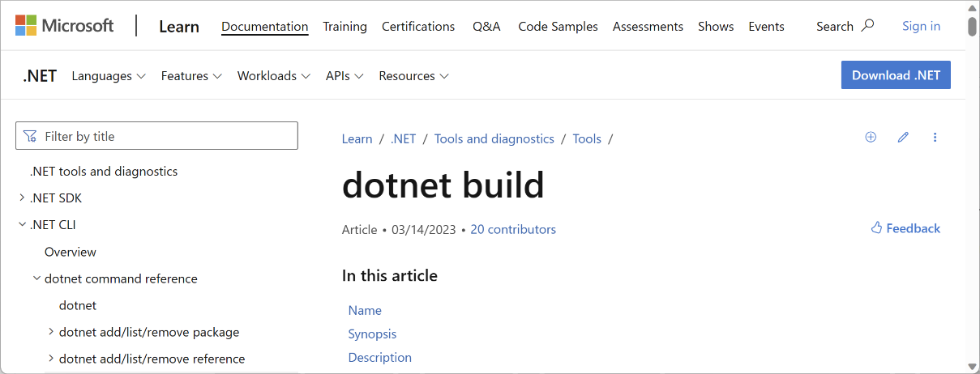The height and width of the screenshot is (374, 980).
Task: Go to Certifications
Action: [x=420, y=26]
